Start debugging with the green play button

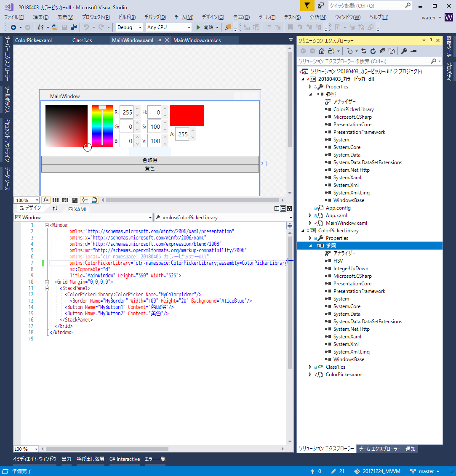(198, 27)
